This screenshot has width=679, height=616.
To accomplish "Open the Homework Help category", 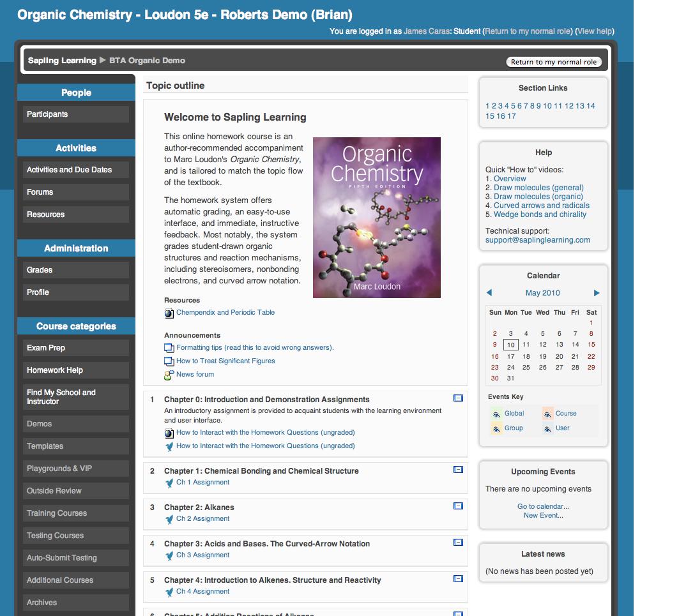I will 76,370.
